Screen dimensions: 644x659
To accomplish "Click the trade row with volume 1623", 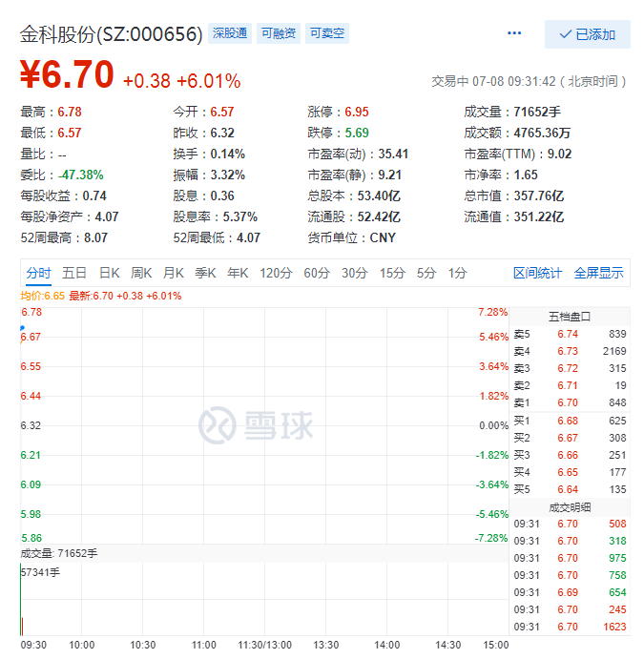I will click(570, 628).
